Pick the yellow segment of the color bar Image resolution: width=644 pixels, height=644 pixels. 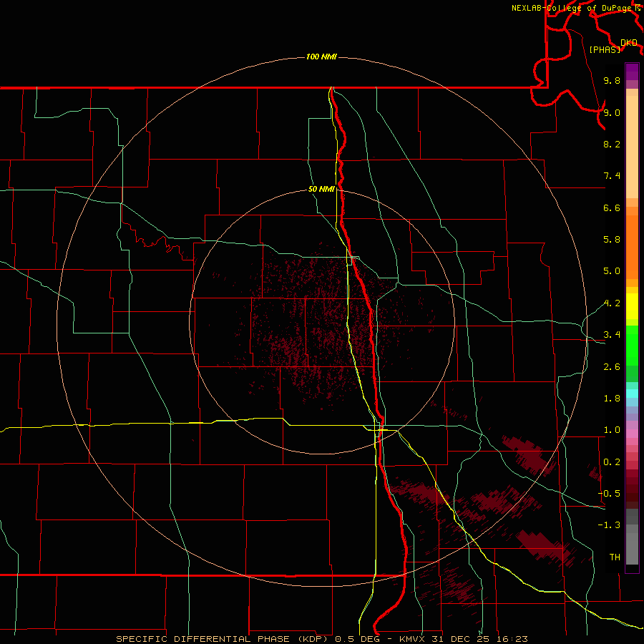[x=632, y=306]
